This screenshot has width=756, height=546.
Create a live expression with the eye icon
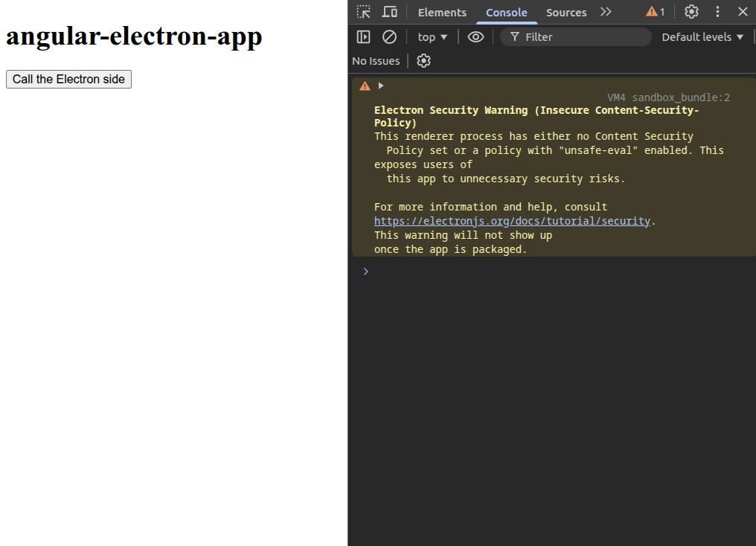point(475,36)
